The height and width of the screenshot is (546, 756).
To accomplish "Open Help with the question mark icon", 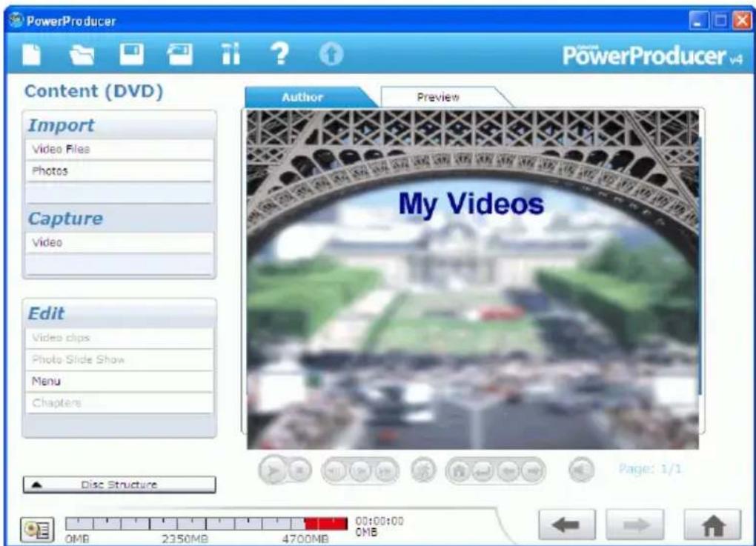I will coord(279,53).
